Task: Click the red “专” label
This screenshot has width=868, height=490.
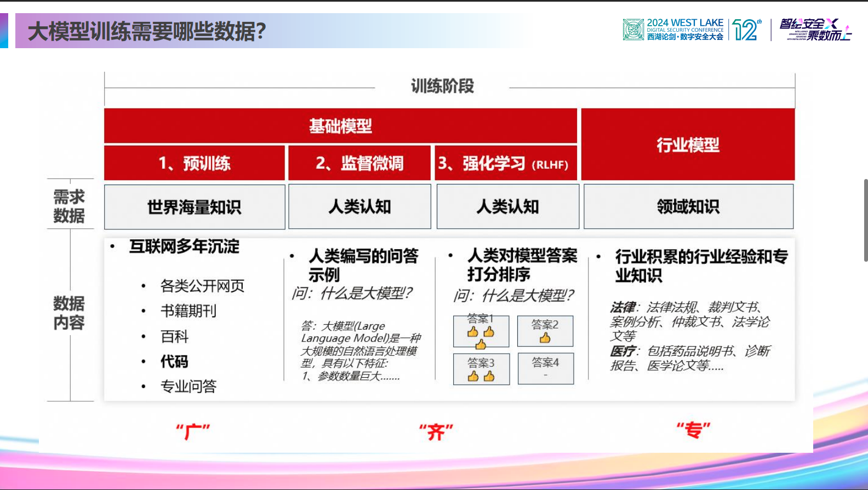Action: [693, 430]
